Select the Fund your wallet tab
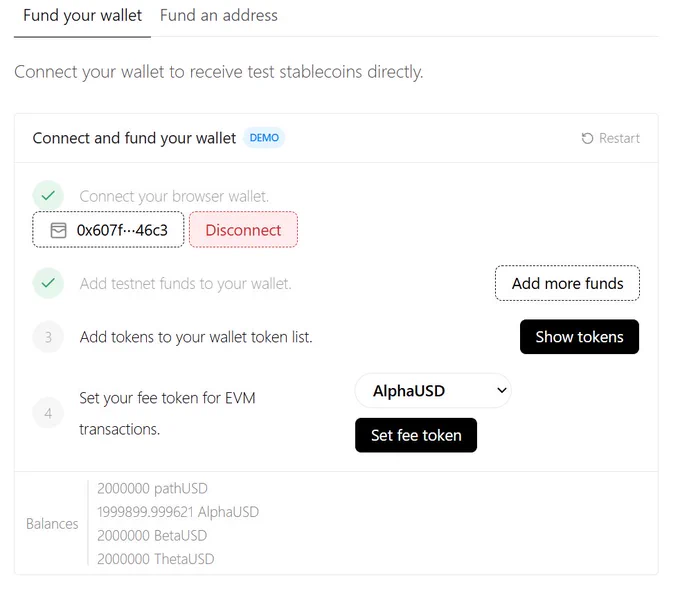Screen dimensions: 680x589 pos(82,16)
